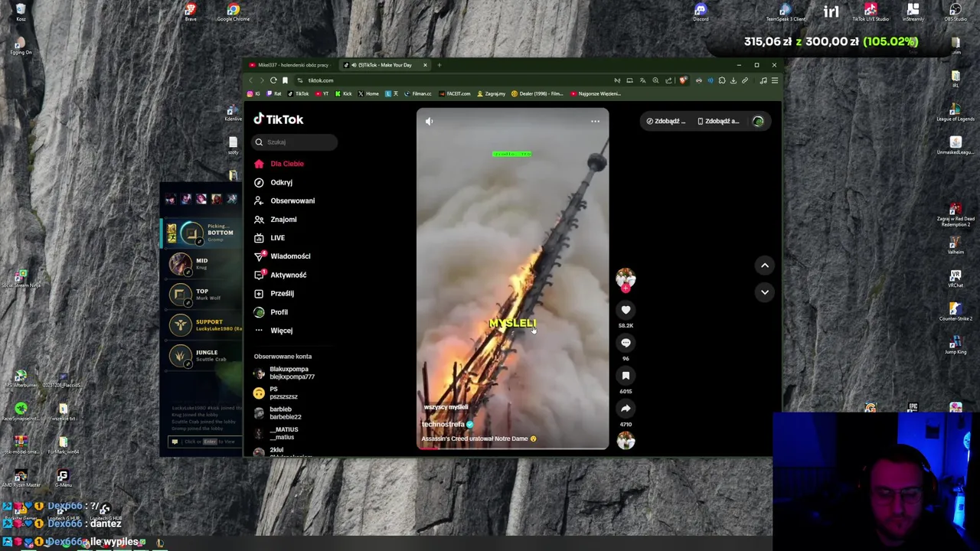The height and width of the screenshot is (551, 980).
Task: Open the IG bookmark
Action: [x=253, y=93]
